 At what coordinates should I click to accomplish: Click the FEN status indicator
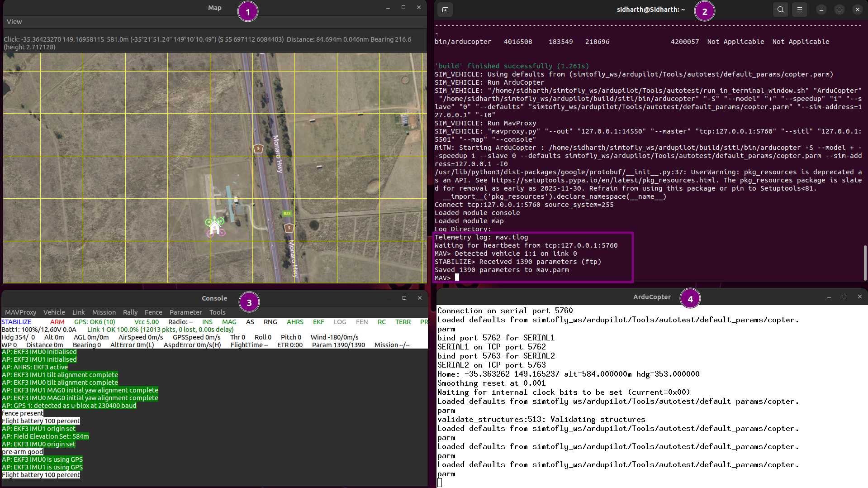(361, 322)
